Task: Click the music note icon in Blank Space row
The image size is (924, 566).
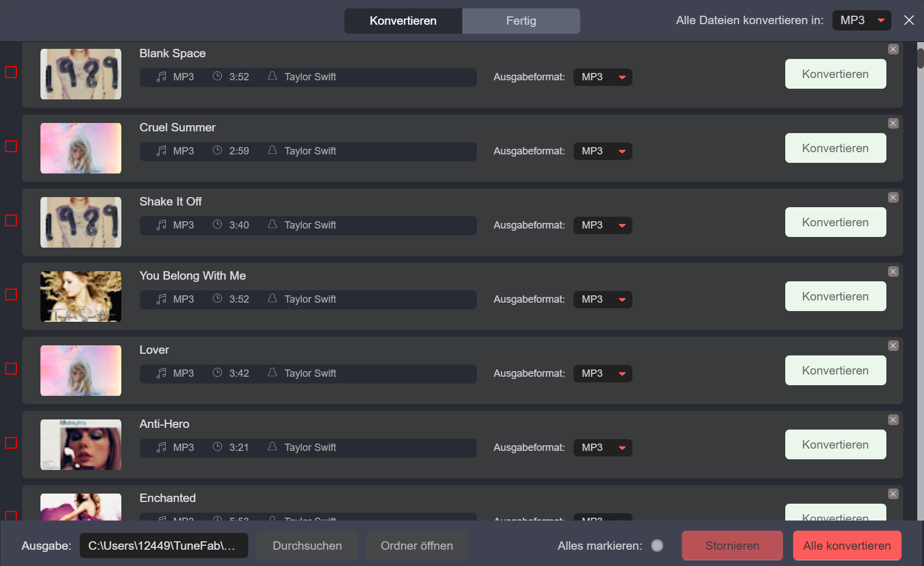Action: 161,76
